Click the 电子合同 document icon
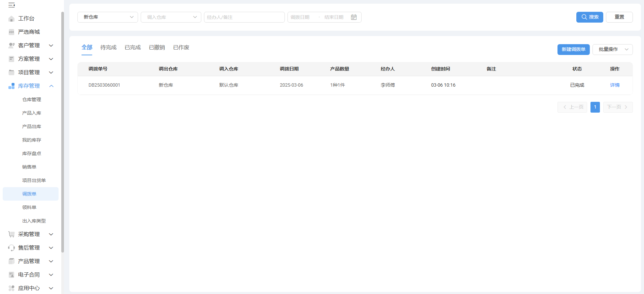The height and width of the screenshot is (294, 644). click(x=11, y=275)
